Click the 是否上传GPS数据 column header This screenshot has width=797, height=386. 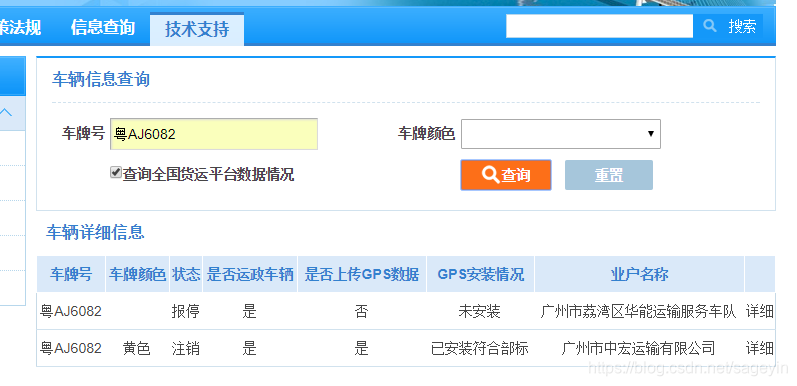tap(362, 275)
